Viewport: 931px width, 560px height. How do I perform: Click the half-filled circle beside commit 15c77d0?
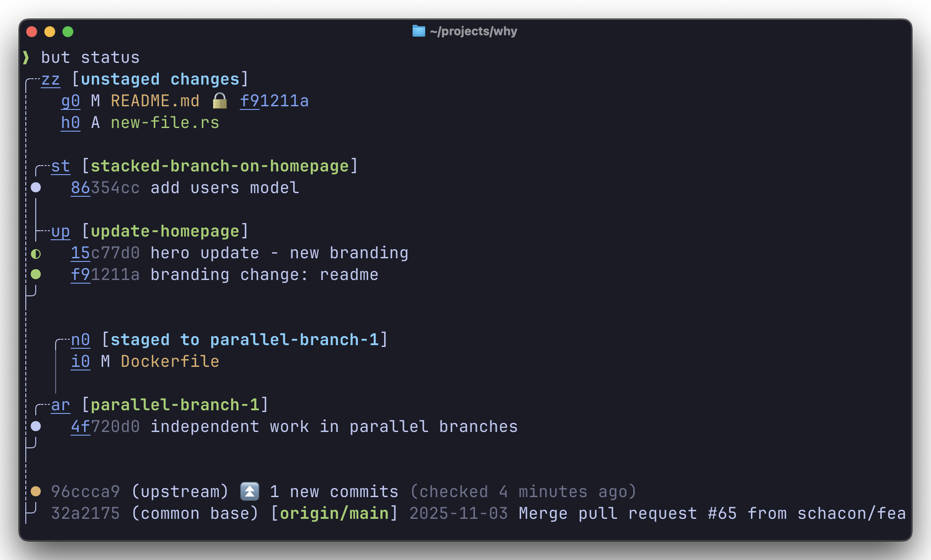[x=36, y=254]
